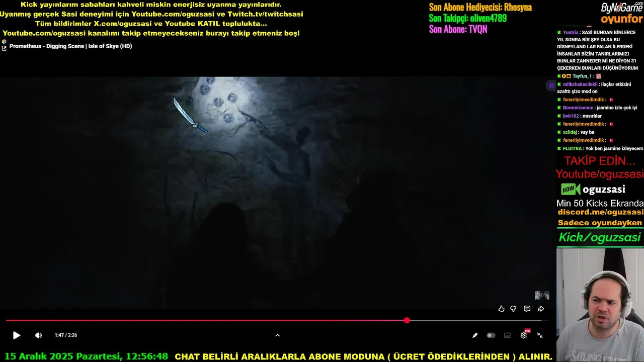Play the Prometheus video
The height and width of the screenshot is (362, 644).
click(x=17, y=335)
